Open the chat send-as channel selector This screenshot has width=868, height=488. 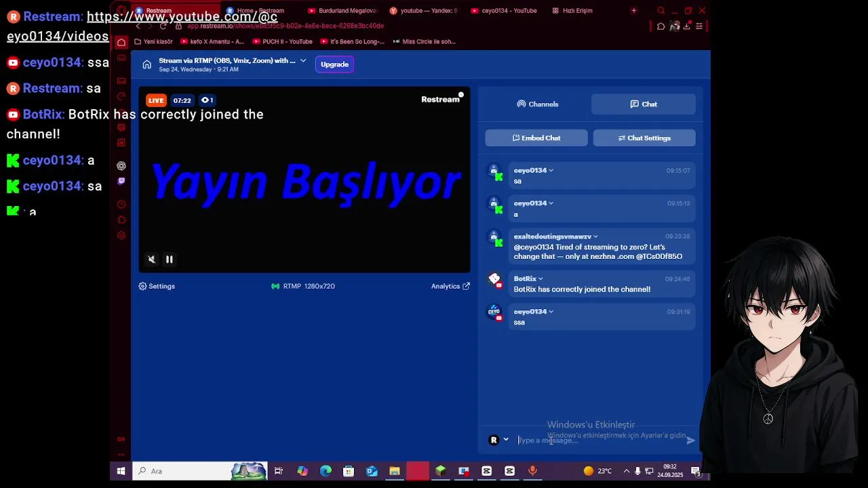tap(498, 440)
